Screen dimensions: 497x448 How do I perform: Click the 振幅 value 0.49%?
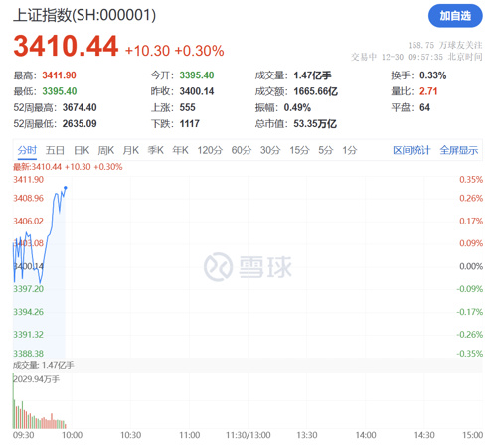(297, 107)
